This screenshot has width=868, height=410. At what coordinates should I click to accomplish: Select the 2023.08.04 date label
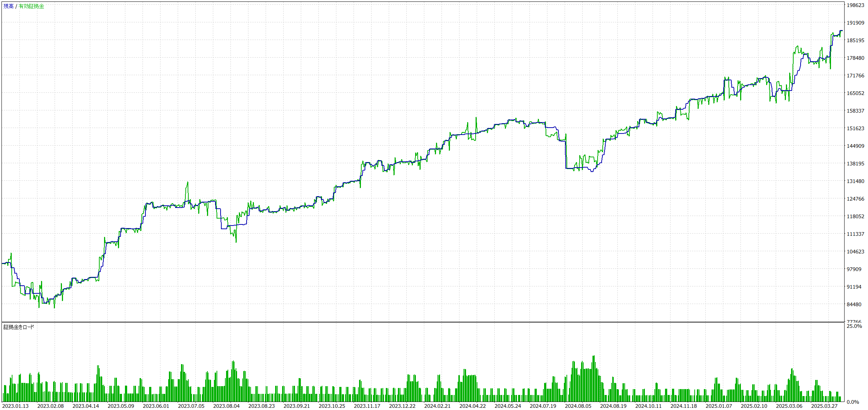tap(226, 406)
